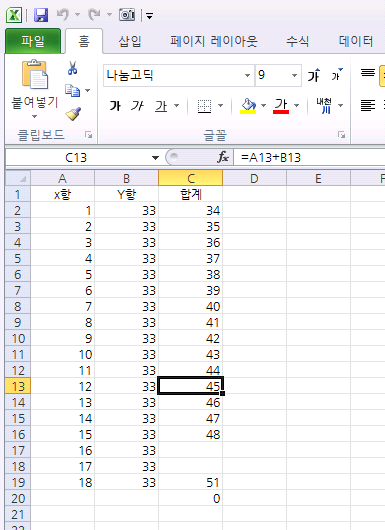The width and height of the screenshot is (385, 530).
Task: Cut selection with the scissors icon
Action: (72, 68)
